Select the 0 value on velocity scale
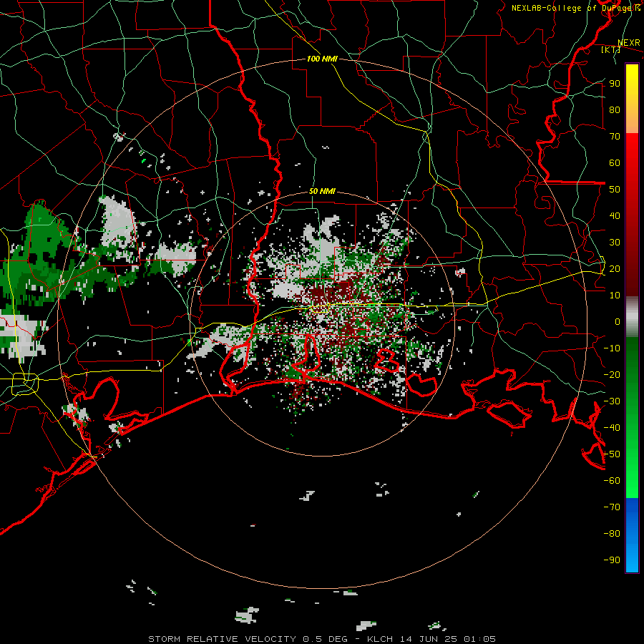Viewport: 644px width, 644px height. tap(618, 321)
